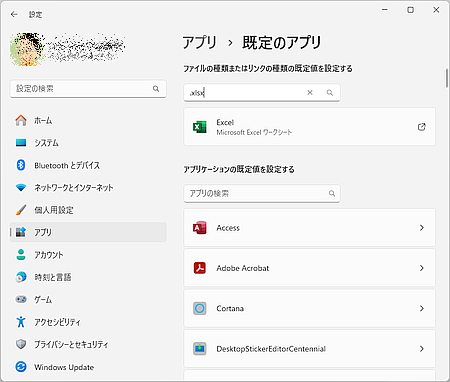Click the game controller icon
The image size is (450, 382).
(x=21, y=299)
